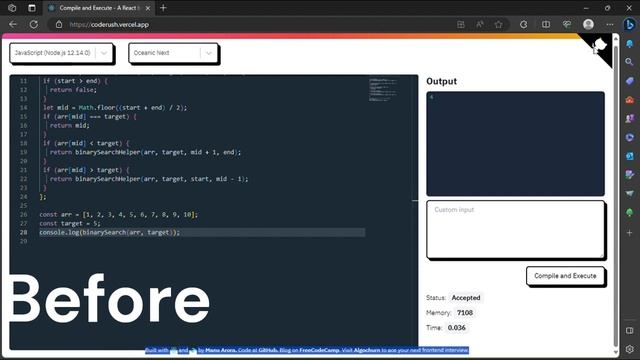
Task: Open the Tools briefcase icon in sidebar
Action: point(629,100)
